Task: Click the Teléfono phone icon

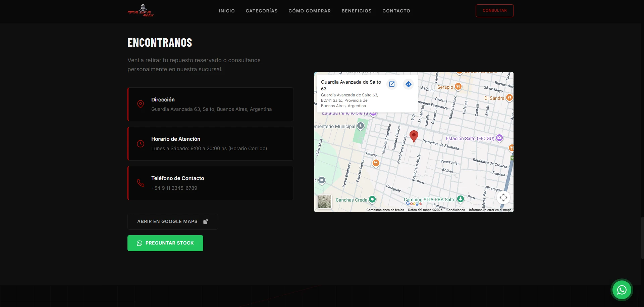Action: tap(141, 183)
